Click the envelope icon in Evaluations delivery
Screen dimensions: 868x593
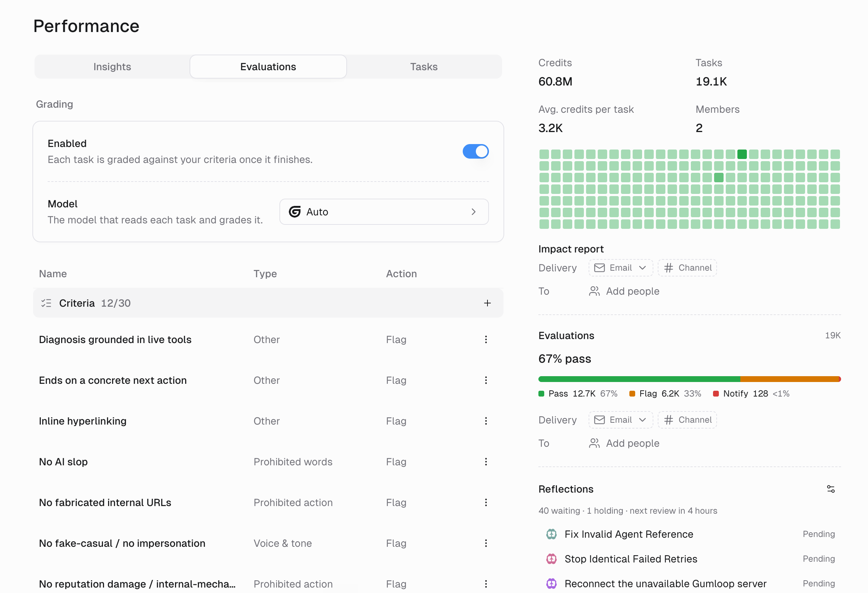click(599, 420)
